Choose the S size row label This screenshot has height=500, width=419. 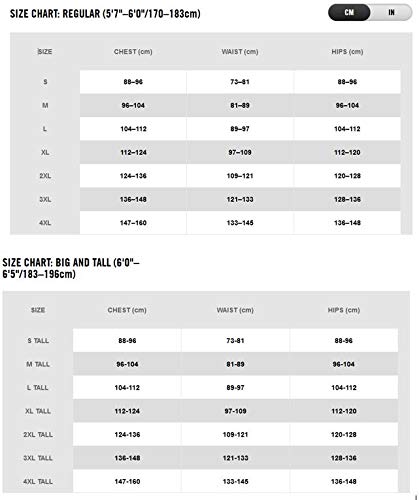tap(45, 82)
